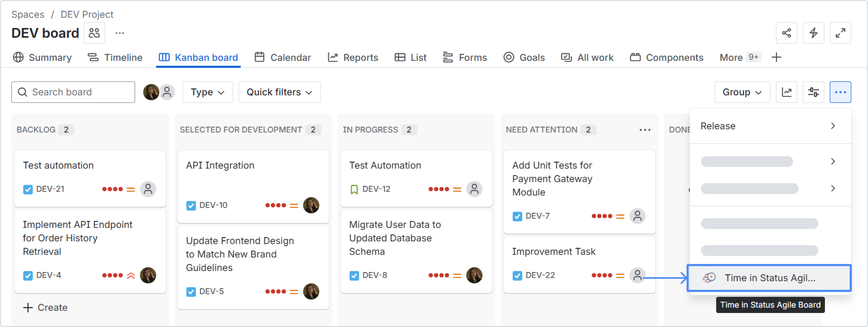Click the share icon button
The width and height of the screenshot is (868, 327).
tap(786, 33)
